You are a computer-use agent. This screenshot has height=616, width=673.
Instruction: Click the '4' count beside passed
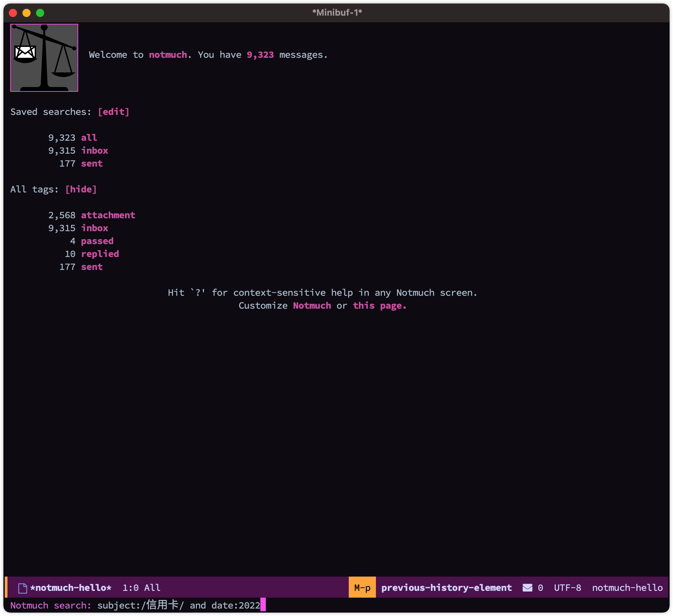tap(73, 241)
